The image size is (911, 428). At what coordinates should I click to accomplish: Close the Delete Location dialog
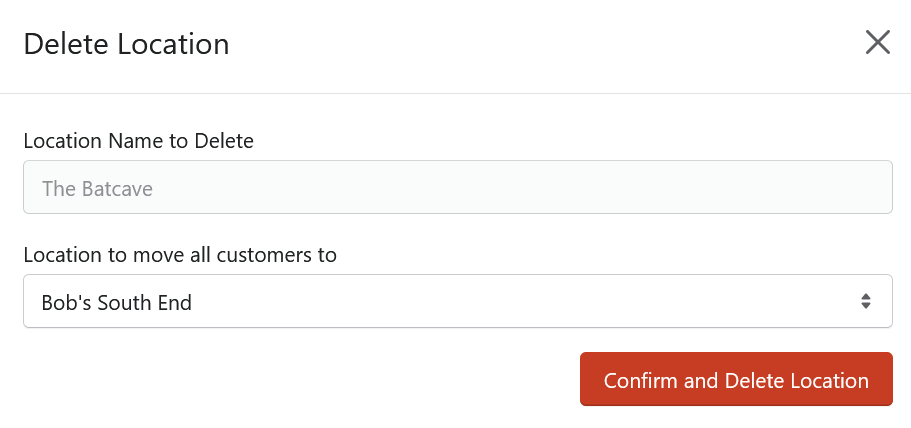(x=877, y=42)
